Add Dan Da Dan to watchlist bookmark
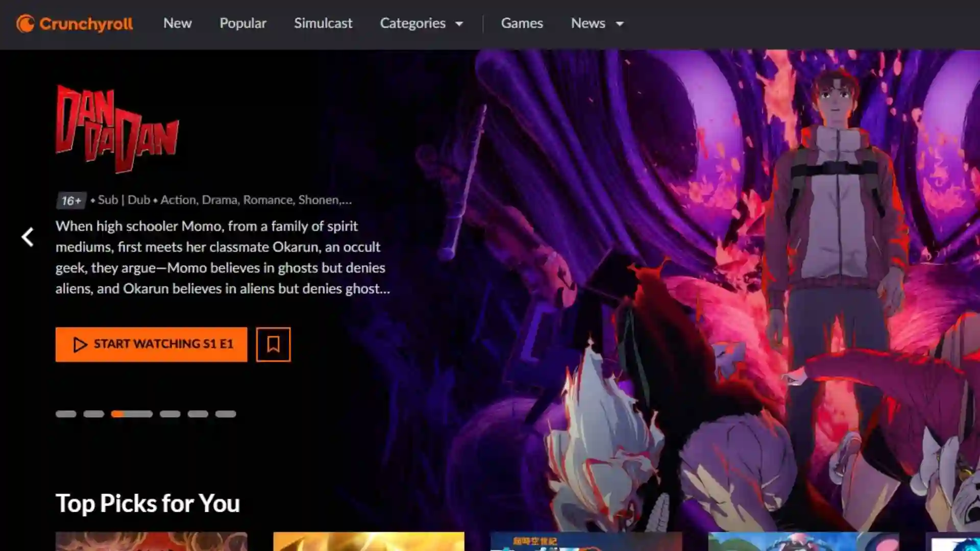Image resolution: width=980 pixels, height=551 pixels. (x=273, y=344)
